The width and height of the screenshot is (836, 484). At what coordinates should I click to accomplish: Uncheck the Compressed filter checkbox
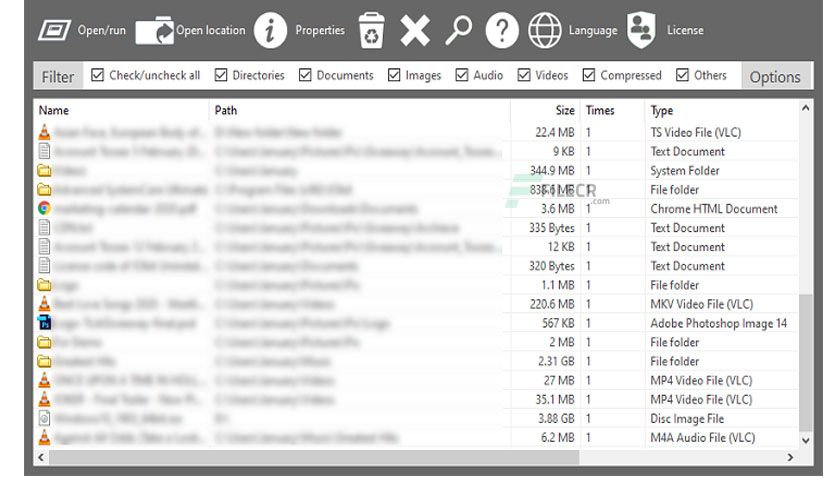589,75
